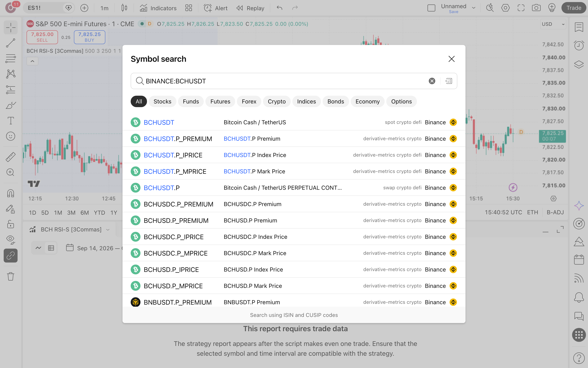Open the Sep 14, 2026 date range picker

coord(95,248)
